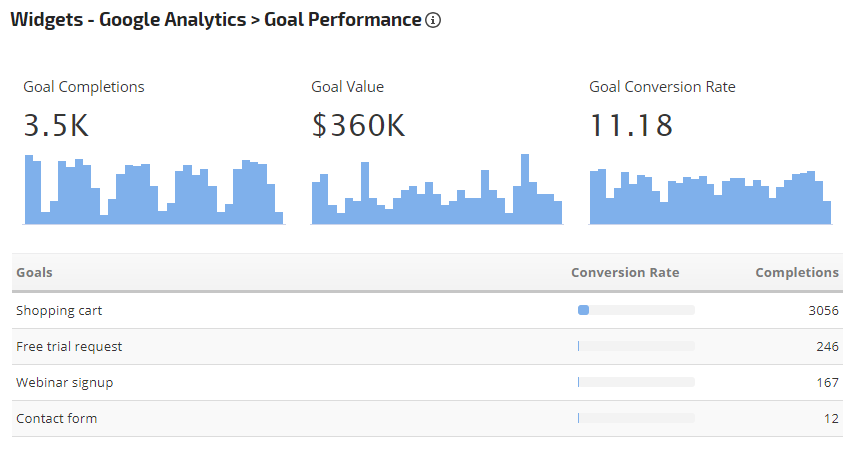Click the Free trial request conversion bar
Screen dimensions: 856x450
click(636, 347)
